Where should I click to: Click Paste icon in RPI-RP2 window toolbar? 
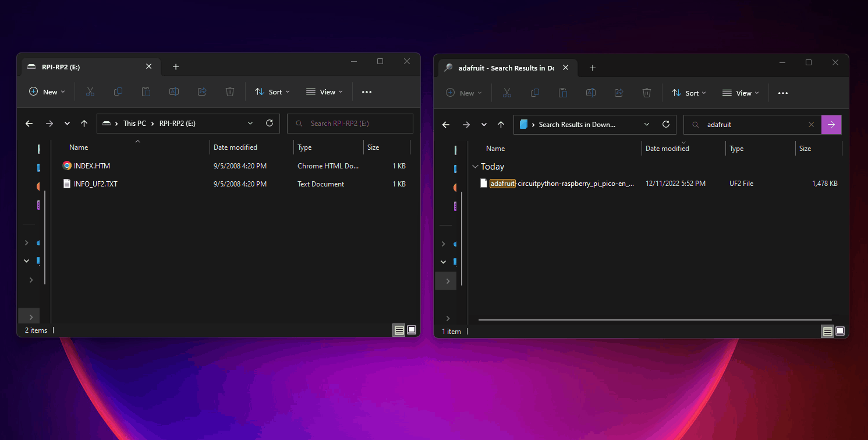click(x=146, y=91)
